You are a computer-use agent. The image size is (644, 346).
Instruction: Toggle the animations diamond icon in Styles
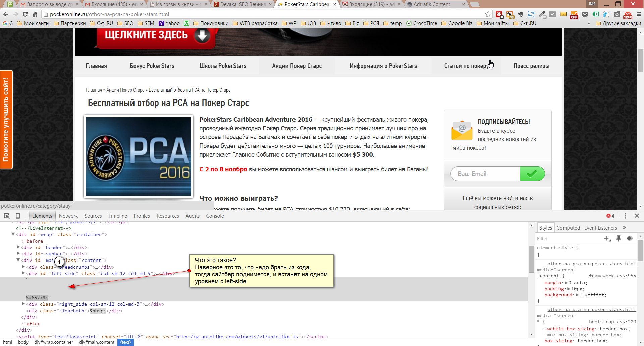click(x=630, y=238)
